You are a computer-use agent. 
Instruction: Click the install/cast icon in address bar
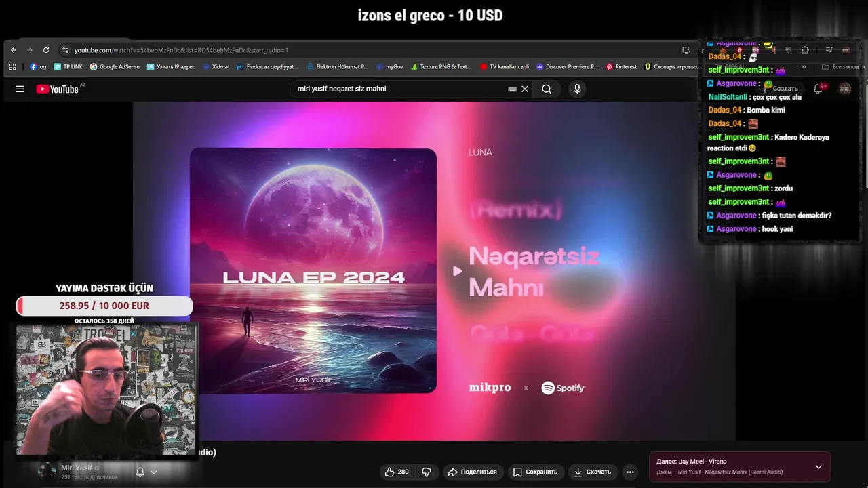coord(686,50)
